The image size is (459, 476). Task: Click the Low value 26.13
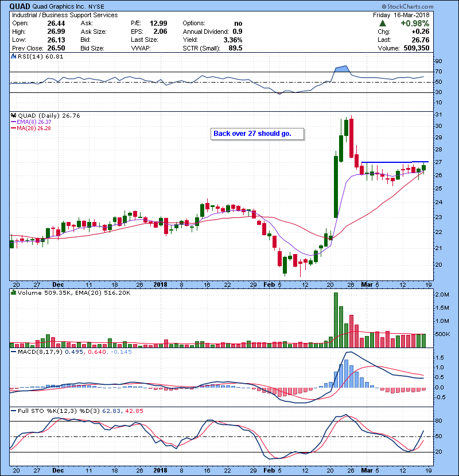point(56,40)
